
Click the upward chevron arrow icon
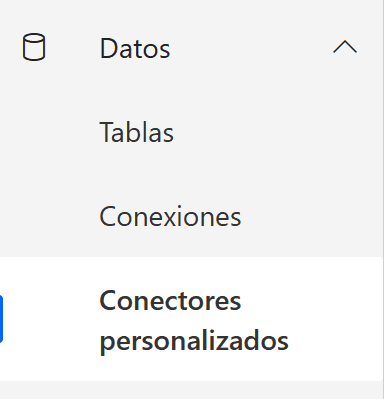coord(345,47)
